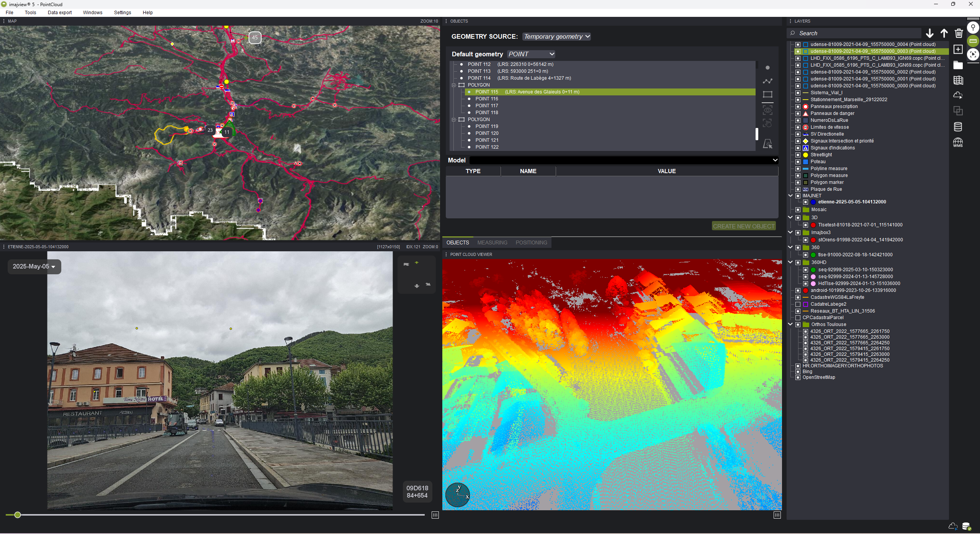Select the pin marker tool

pyautogui.click(x=973, y=28)
